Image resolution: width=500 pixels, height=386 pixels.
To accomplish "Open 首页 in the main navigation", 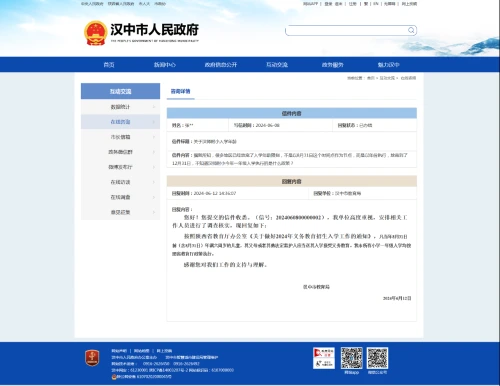I will click(x=109, y=65).
